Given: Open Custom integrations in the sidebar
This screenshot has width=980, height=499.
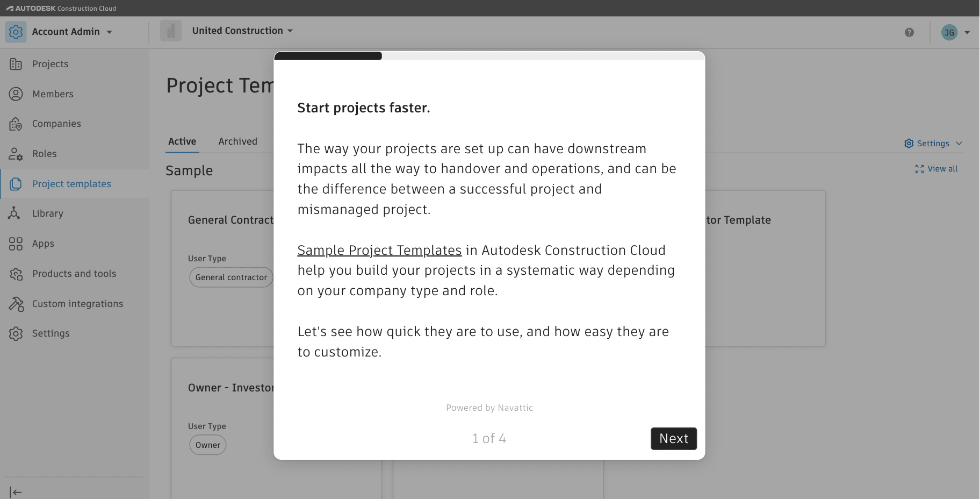Looking at the screenshot, I should (x=75, y=304).
